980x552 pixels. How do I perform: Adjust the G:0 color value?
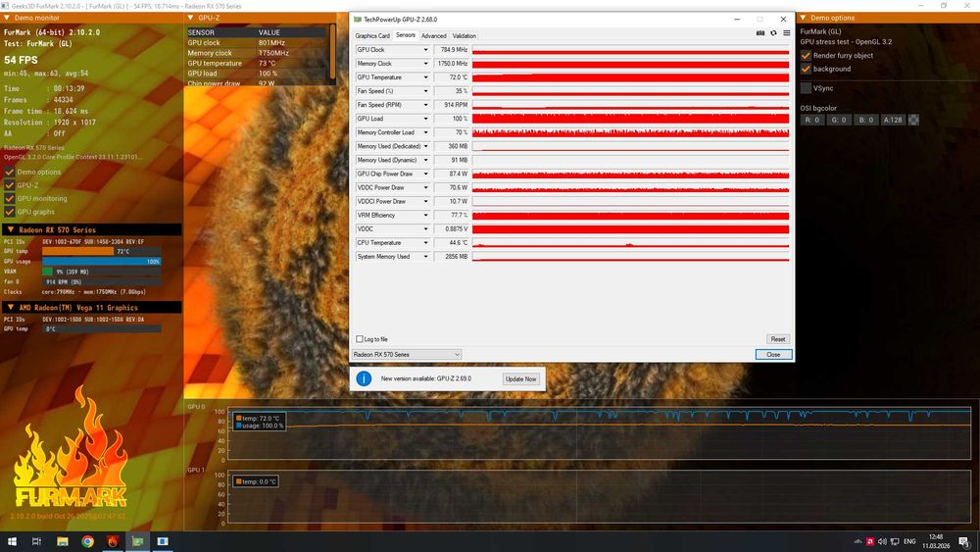click(x=839, y=120)
